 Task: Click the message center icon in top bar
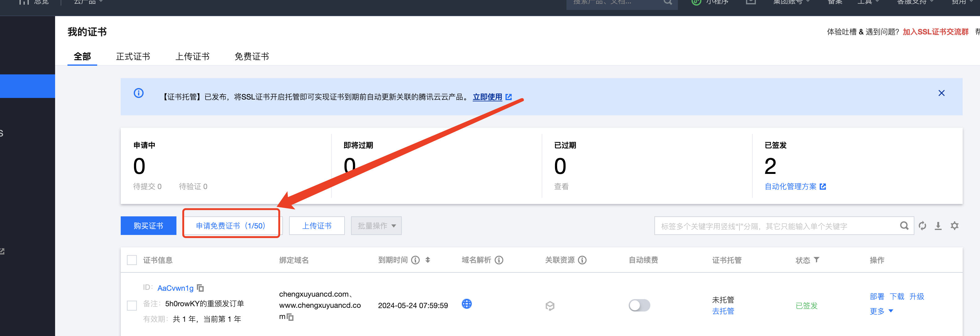click(x=751, y=2)
